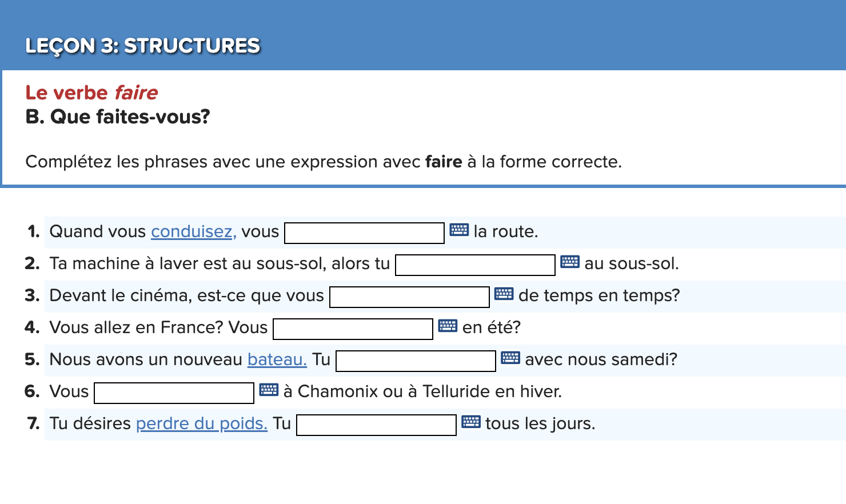
Task: Open the bateau vocabulary link
Action: [277, 359]
